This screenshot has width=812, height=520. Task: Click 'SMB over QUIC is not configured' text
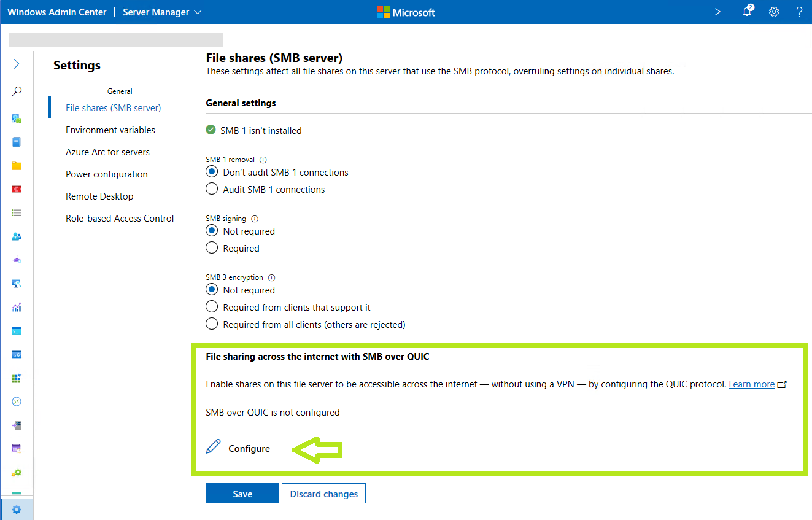pyautogui.click(x=273, y=413)
